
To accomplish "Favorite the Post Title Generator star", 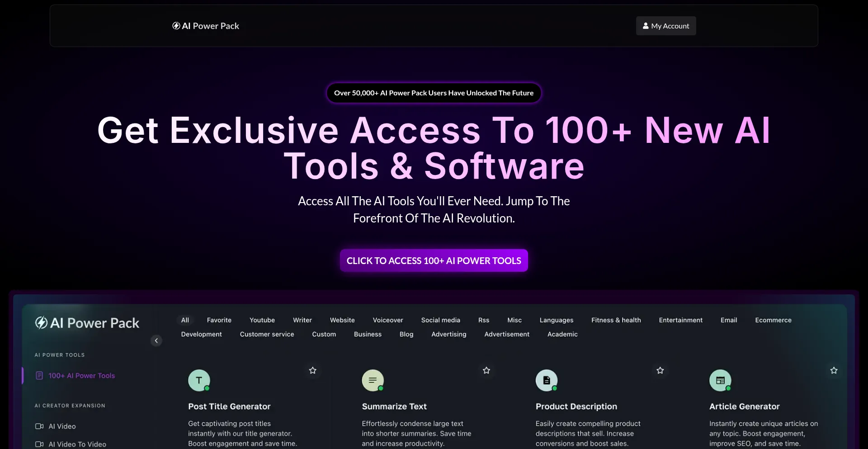I will [x=312, y=370].
